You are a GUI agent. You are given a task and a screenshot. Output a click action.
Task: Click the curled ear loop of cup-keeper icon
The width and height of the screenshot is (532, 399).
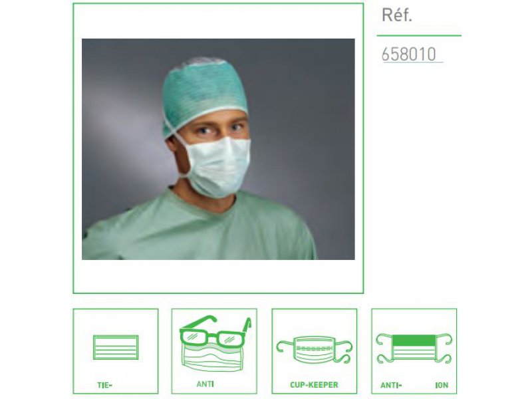point(345,352)
